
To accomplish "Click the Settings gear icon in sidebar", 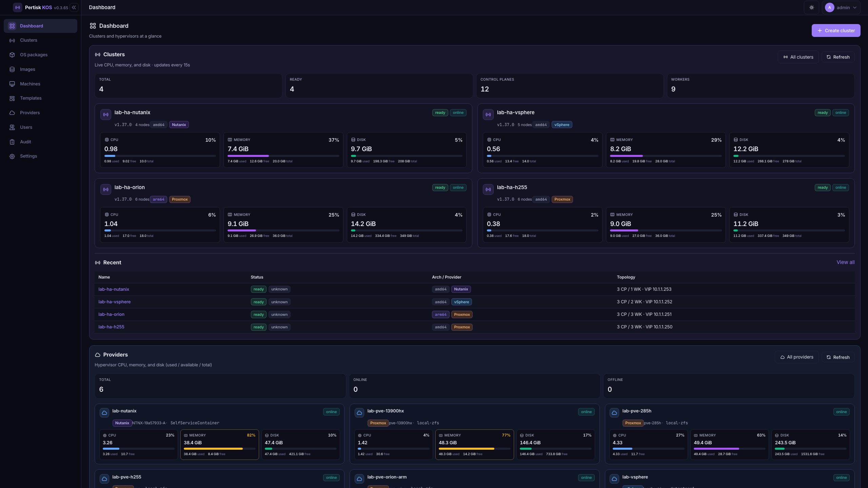I will click(12, 156).
